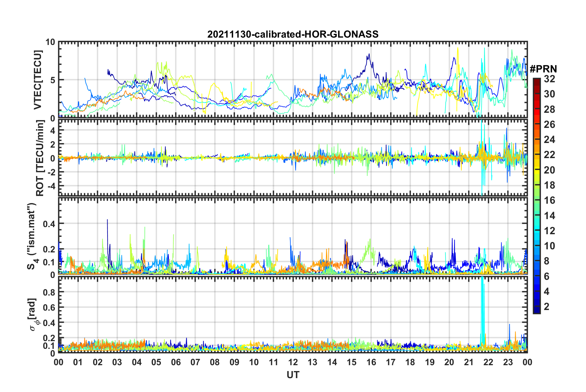Select the 23 tick on UT axis
This screenshot has width=586, height=392.
coord(508,362)
